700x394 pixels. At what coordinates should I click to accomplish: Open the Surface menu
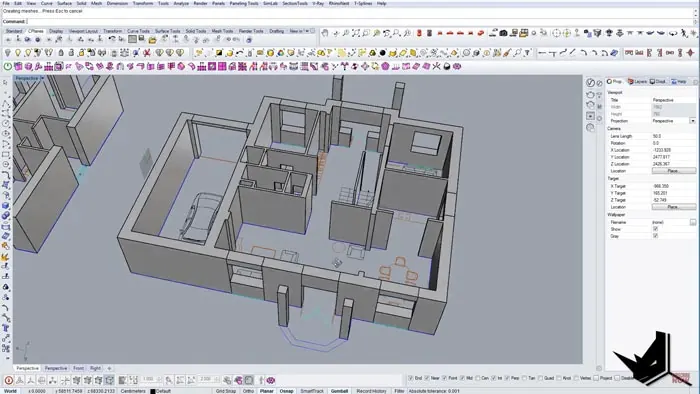[x=64, y=4]
